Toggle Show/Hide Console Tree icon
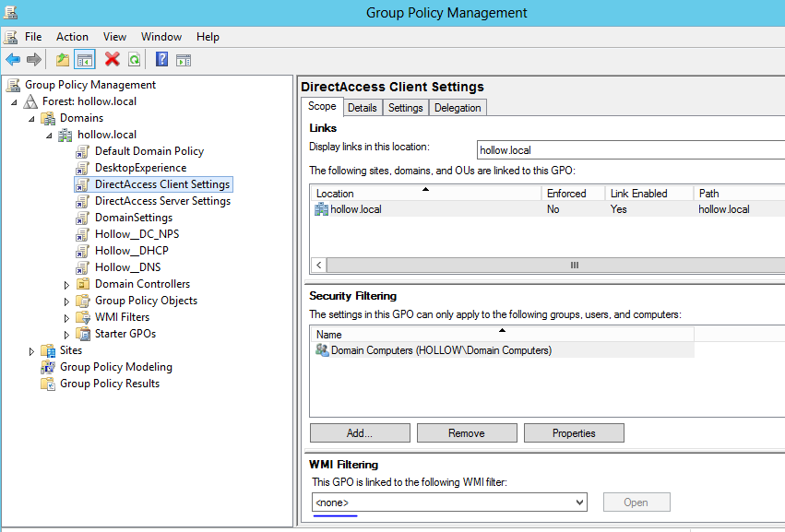Viewport: 785px width, 532px height. [84, 60]
